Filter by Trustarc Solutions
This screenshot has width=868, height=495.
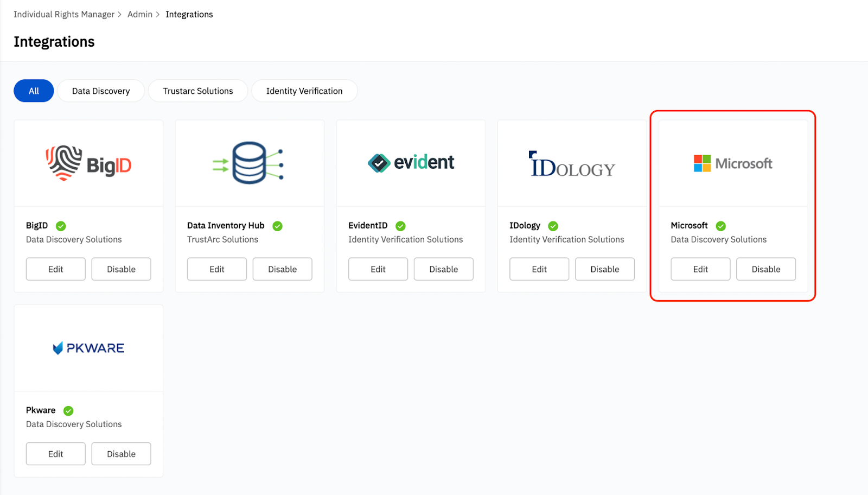pyautogui.click(x=198, y=91)
